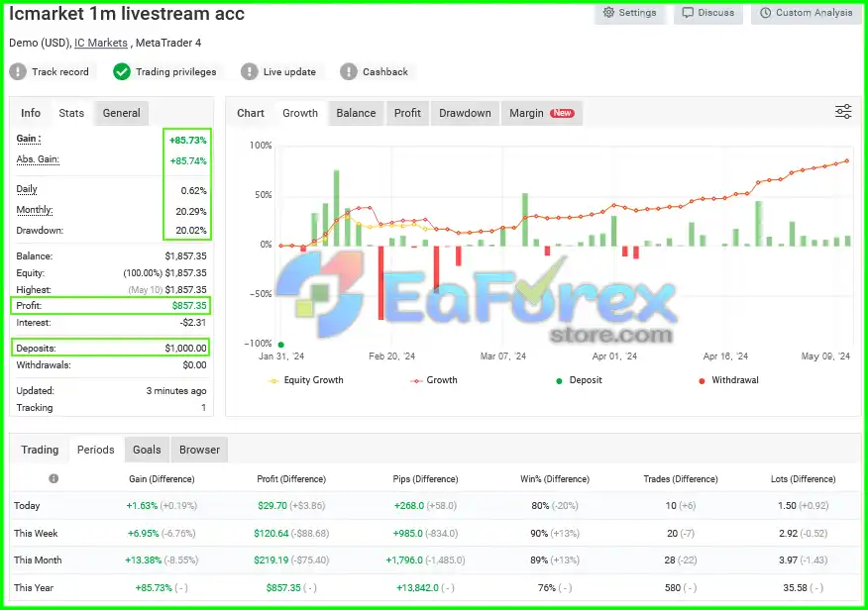
Task: Click the Interest value -$2.31
Action: tap(193, 323)
